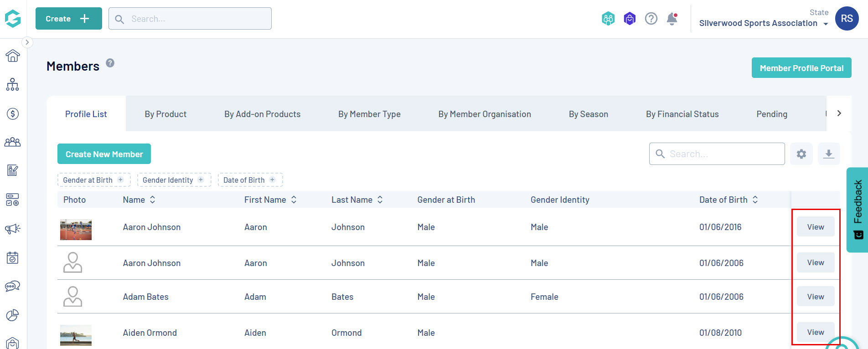Add the Gender at Birth filter chip
The image size is (868, 349).
coord(94,180)
